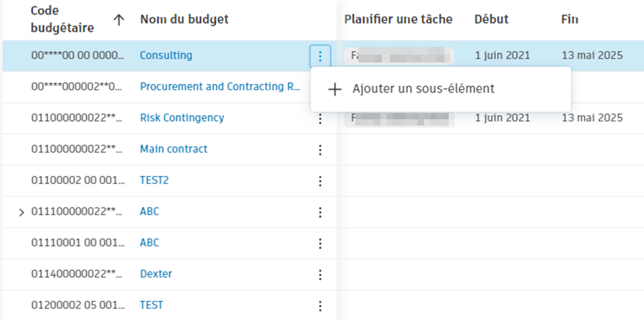Viewport: 644px width, 320px height.
Task: Click the 'Planifier une tâche' column header
Action: [x=398, y=19]
